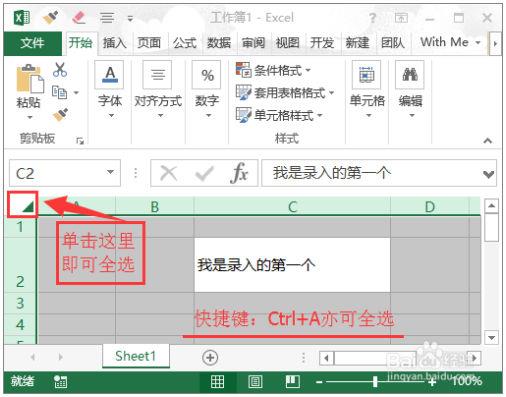Image resolution: width=506 pixels, height=397 pixels.
Task: Click the Copy icon in clipboard group
Action: [59, 92]
